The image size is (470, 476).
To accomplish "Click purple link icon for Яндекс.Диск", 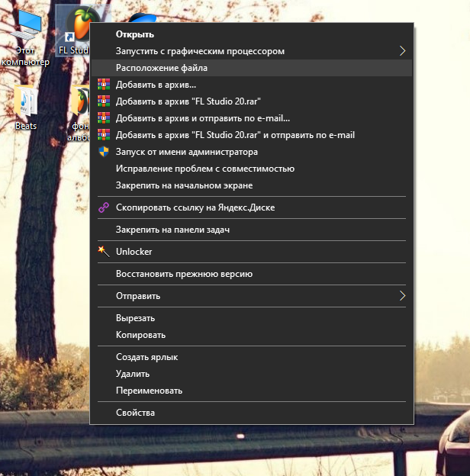I will [104, 207].
